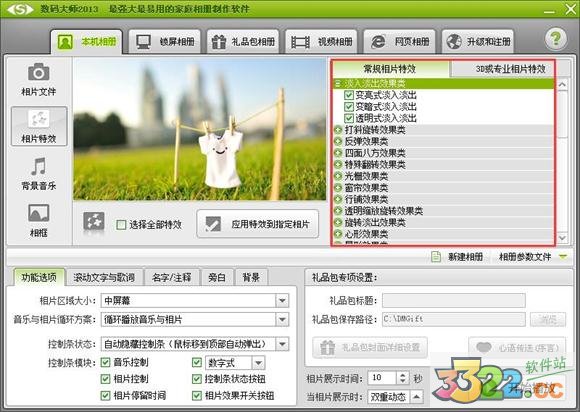Switch to 3D或专业相片特效 tab

tap(510, 69)
